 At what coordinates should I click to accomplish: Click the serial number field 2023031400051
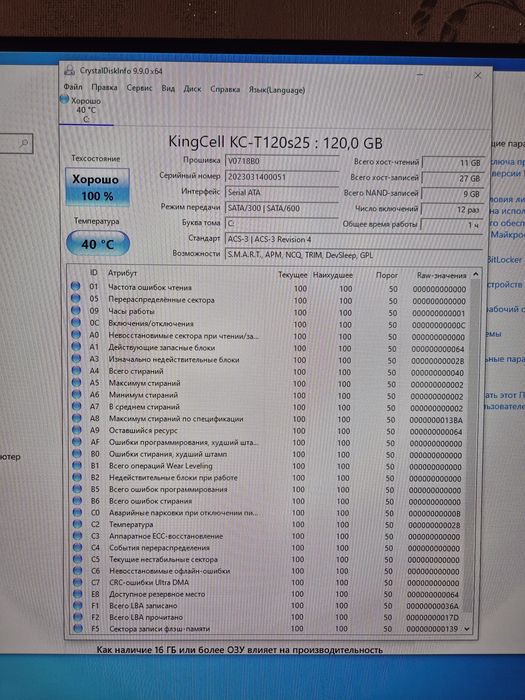[282, 177]
